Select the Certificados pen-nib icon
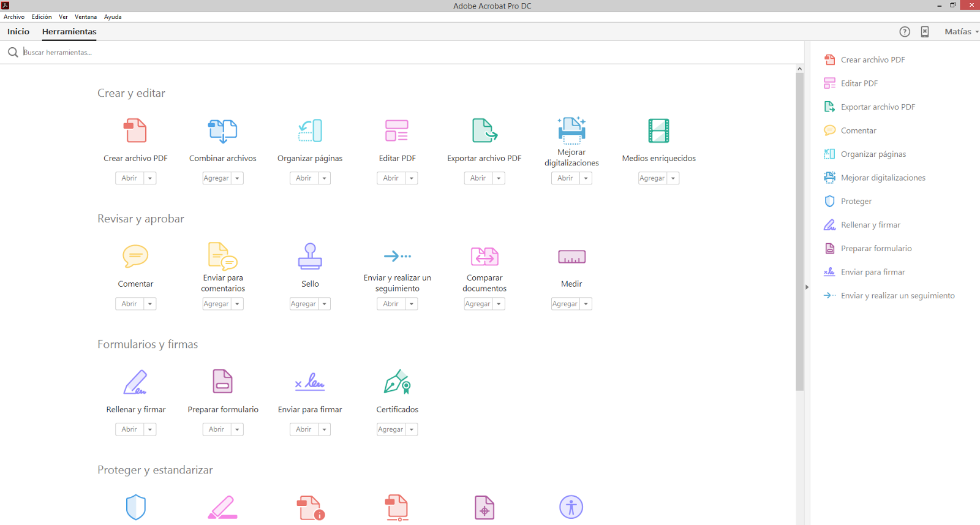The width and height of the screenshot is (980, 525). [x=397, y=382]
